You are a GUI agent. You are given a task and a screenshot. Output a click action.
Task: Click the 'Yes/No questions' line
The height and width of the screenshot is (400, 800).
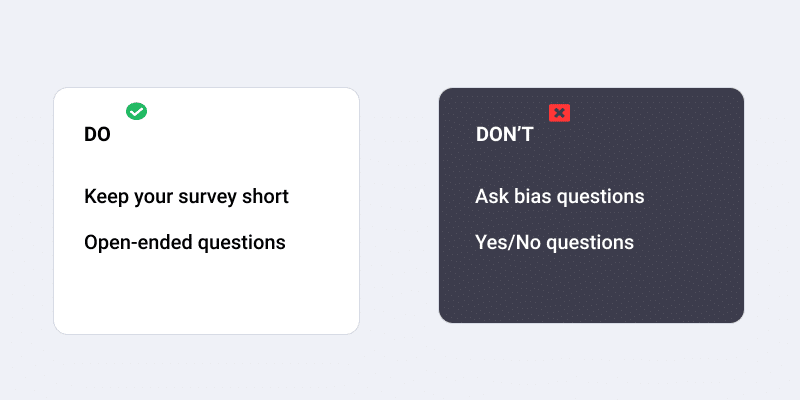tap(554, 243)
